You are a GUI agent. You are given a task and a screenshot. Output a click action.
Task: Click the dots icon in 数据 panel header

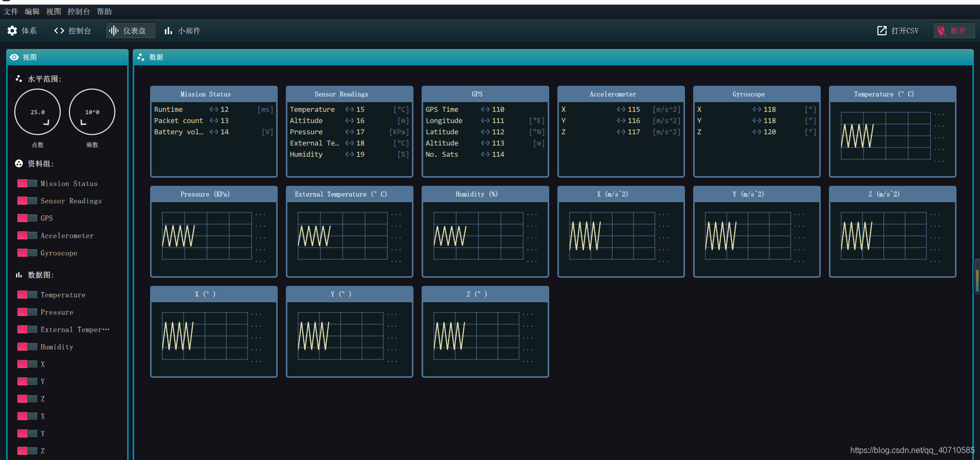(x=141, y=57)
